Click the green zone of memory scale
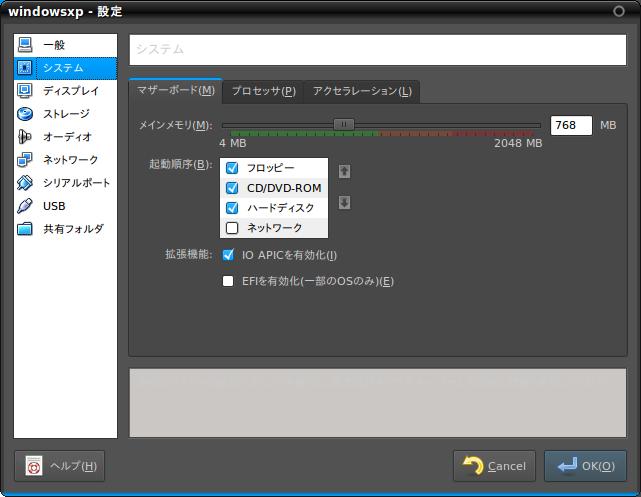 tap(305, 134)
